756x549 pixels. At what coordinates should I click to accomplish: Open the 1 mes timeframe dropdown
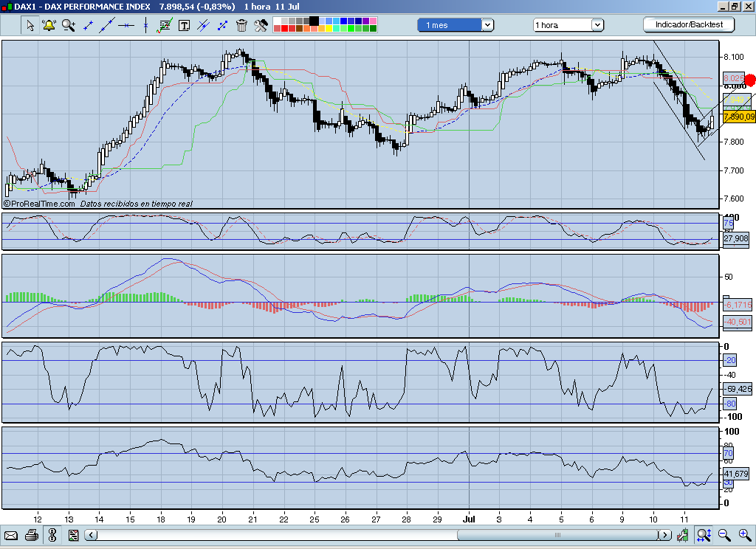pyautogui.click(x=488, y=24)
